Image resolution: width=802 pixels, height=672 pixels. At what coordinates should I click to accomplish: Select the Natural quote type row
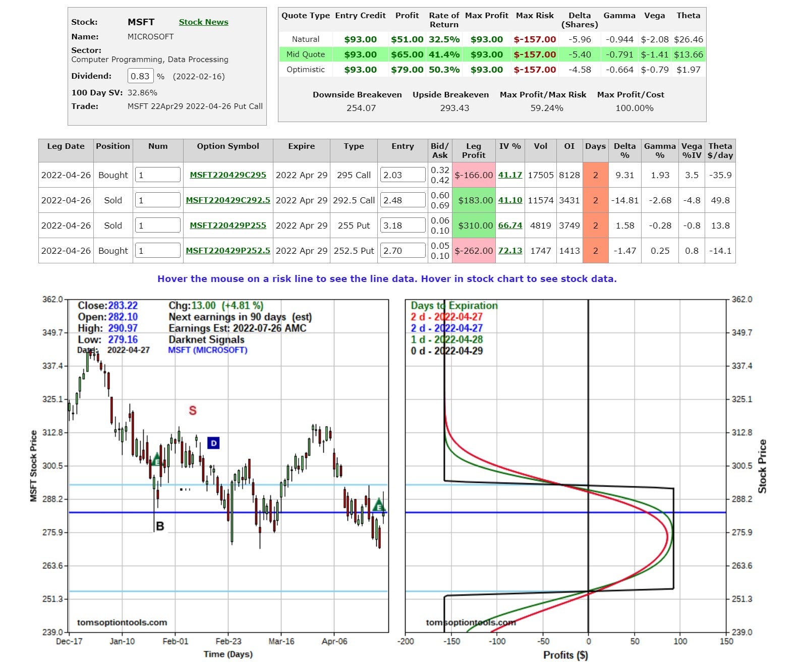click(x=492, y=39)
